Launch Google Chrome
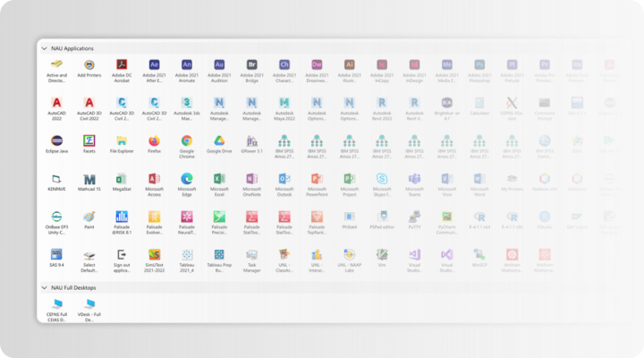 (187, 141)
